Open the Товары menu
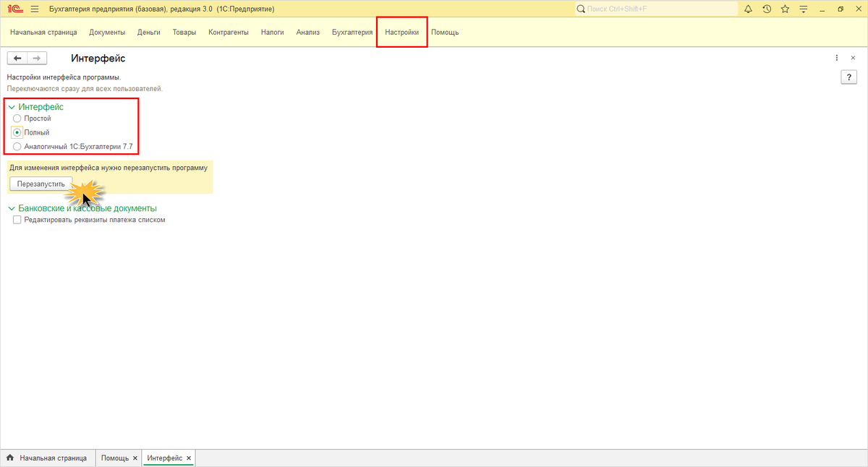 click(184, 33)
